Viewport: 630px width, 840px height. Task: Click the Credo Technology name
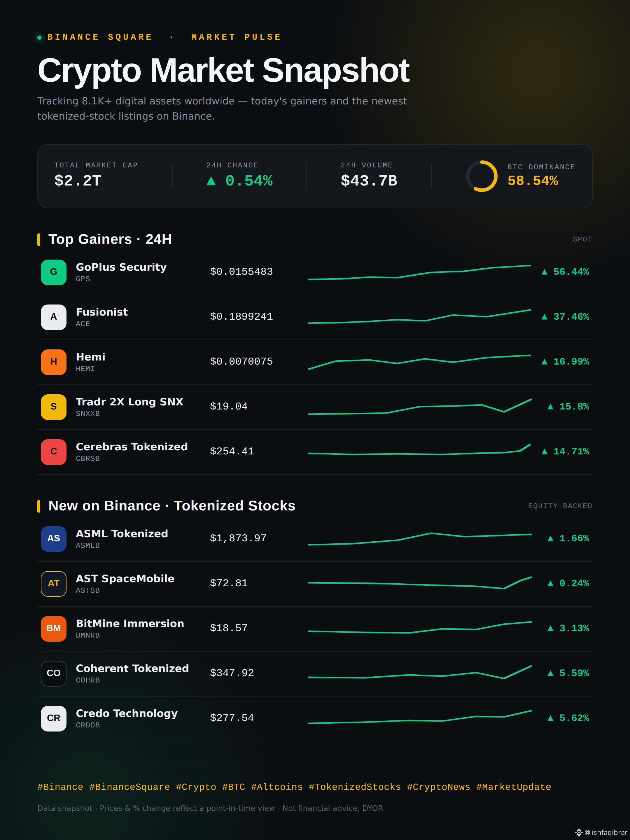(127, 713)
